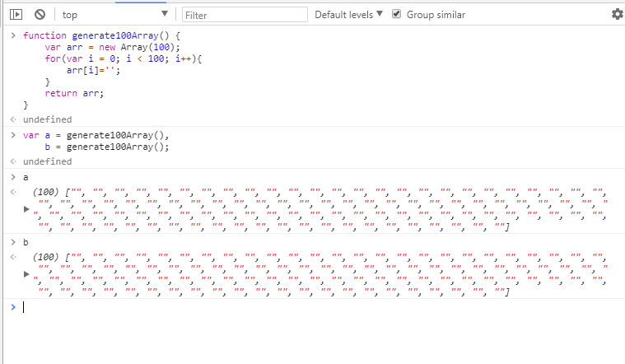Open the top JavaScript context dropdown
Image resolution: width=625 pixels, height=364 pixels.
tap(114, 15)
